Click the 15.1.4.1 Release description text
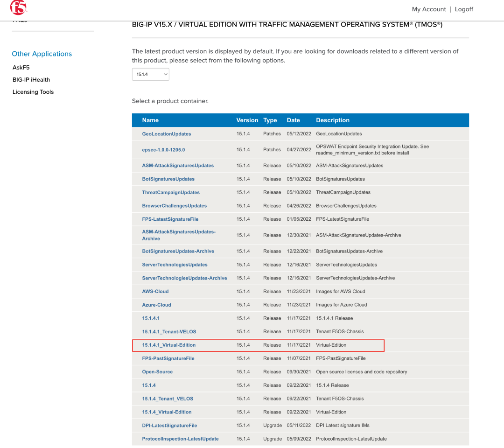Screen dimensions: 504x448 (334, 318)
